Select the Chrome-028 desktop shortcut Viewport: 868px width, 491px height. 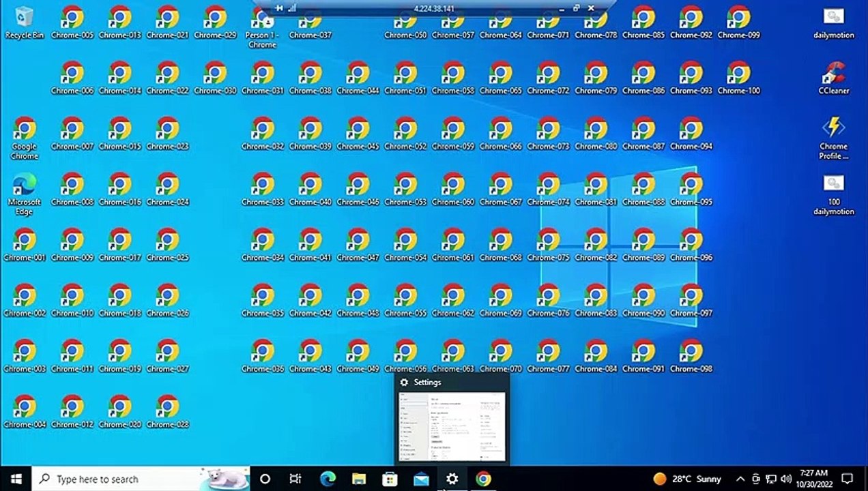point(167,411)
